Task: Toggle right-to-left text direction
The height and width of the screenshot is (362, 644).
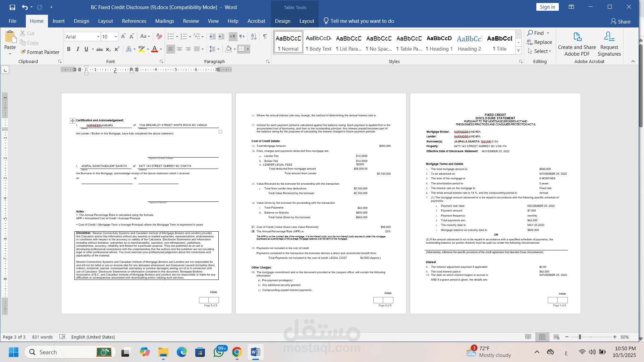Action: tap(242, 37)
